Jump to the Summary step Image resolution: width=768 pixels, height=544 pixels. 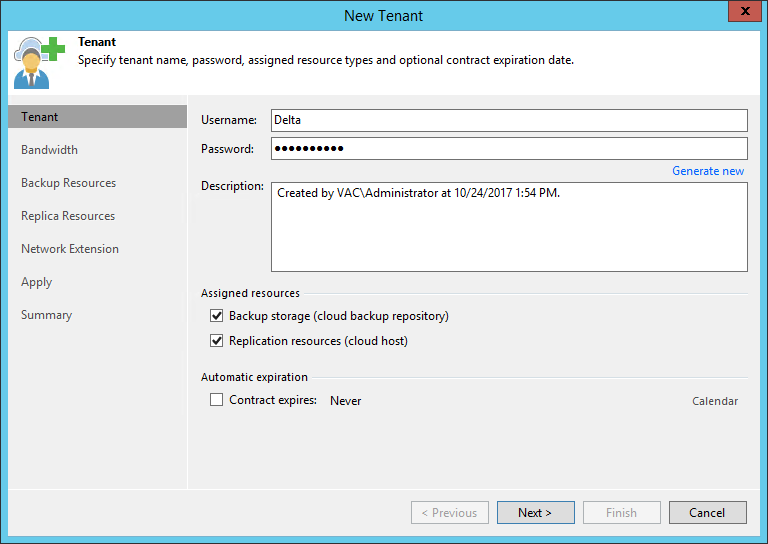pos(46,315)
